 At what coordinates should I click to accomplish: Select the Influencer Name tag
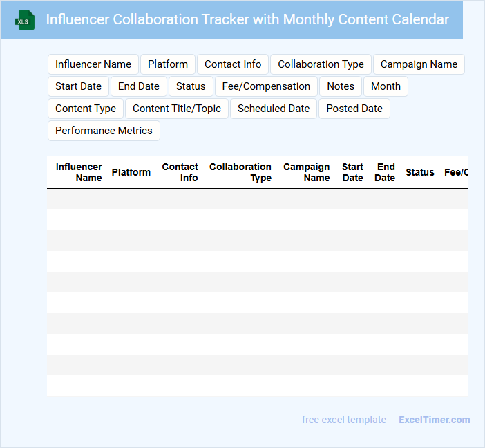tap(93, 64)
